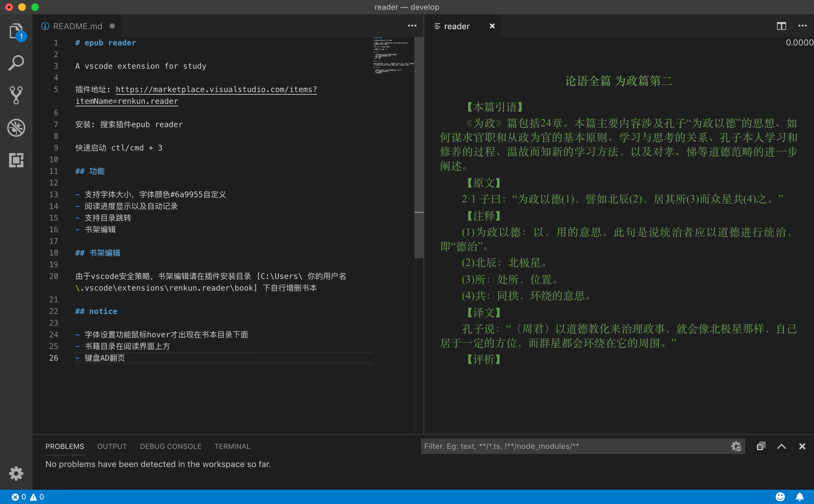The height and width of the screenshot is (504, 814).
Task: Open the Manage settings gear
Action: (x=16, y=473)
